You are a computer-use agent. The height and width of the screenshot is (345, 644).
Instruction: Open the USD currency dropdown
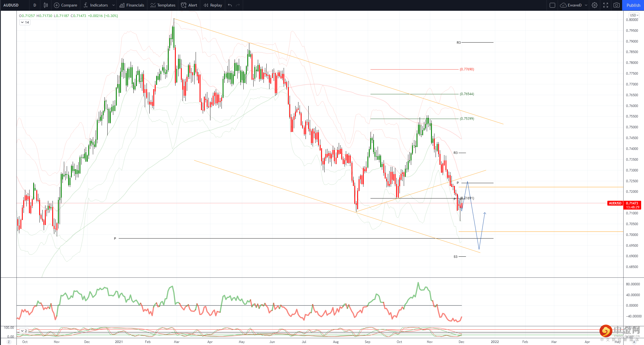point(634,15)
